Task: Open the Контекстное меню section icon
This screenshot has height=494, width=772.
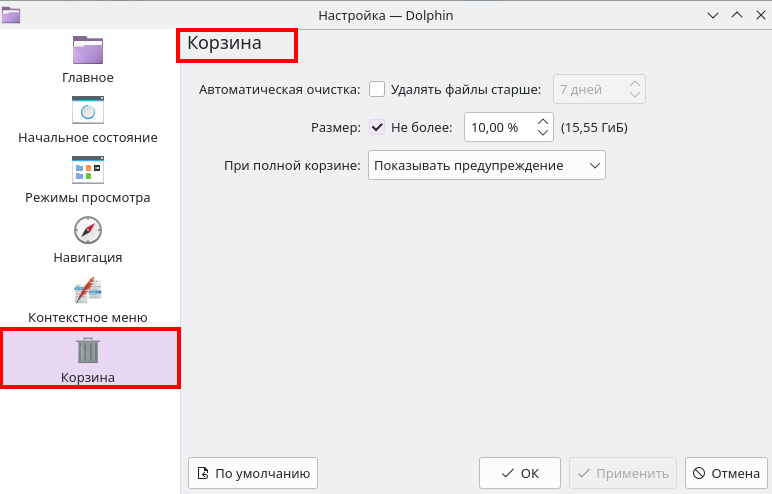Action: point(88,290)
